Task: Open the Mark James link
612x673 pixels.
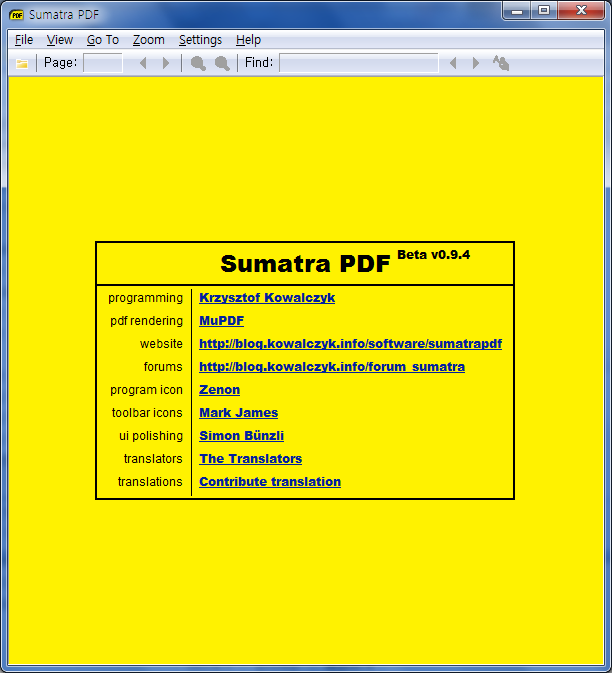Action: [x=239, y=413]
